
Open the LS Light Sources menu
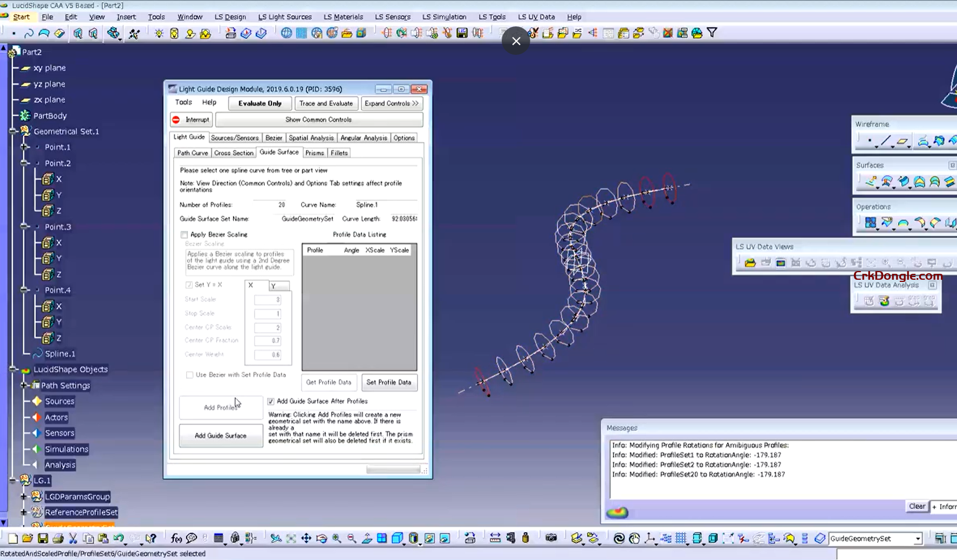(285, 17)
